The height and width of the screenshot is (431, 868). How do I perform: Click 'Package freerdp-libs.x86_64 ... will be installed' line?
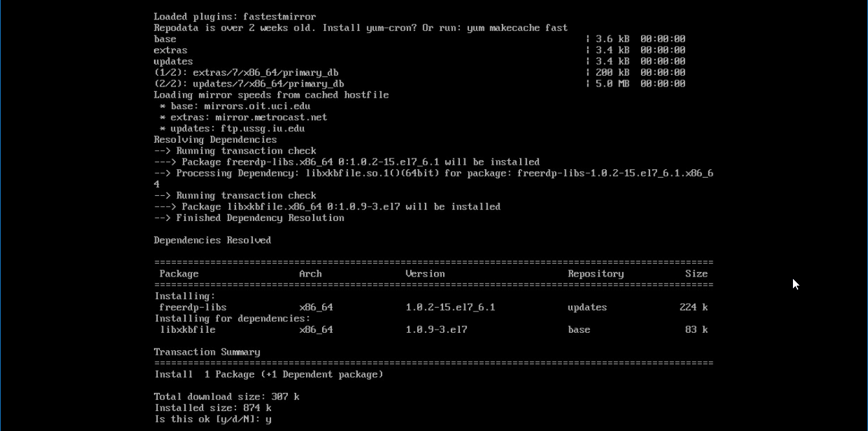coord(347,162)
